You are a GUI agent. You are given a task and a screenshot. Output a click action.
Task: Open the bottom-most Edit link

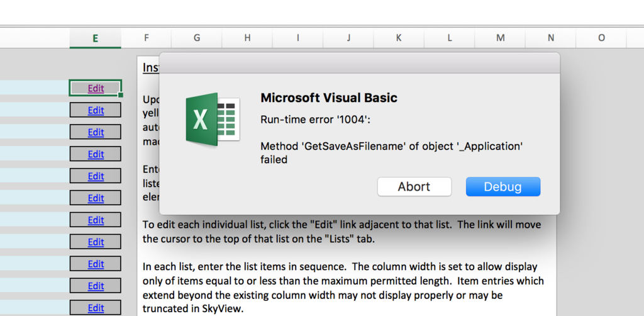pyautogui.click(x=96, y=308)
